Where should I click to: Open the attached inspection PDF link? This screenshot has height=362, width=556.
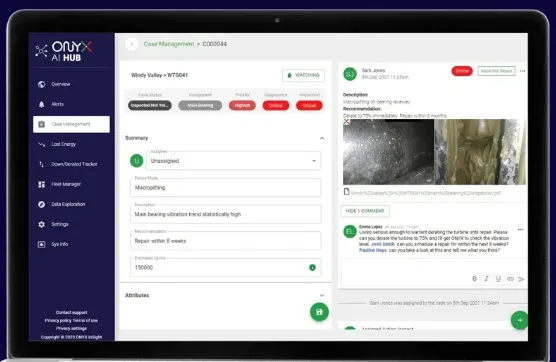(426, 193)
